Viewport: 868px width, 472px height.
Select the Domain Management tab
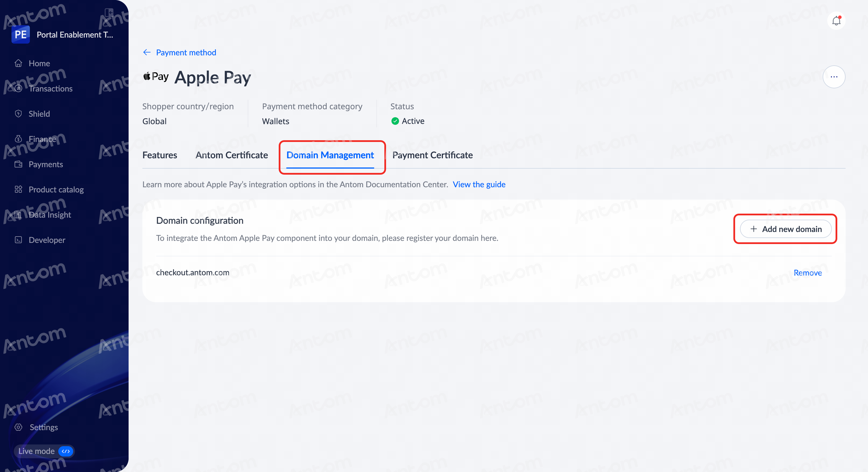pos(330,155)
